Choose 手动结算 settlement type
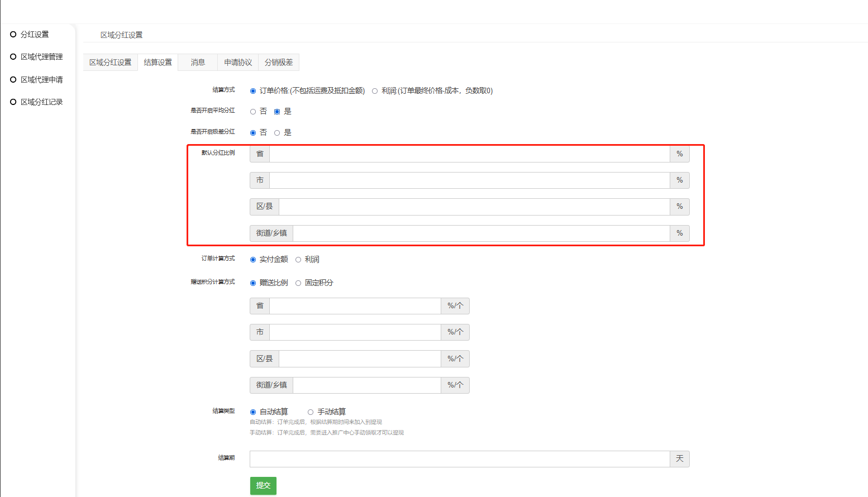This screenshot has width=868, height=497. (x=311, y=412)
